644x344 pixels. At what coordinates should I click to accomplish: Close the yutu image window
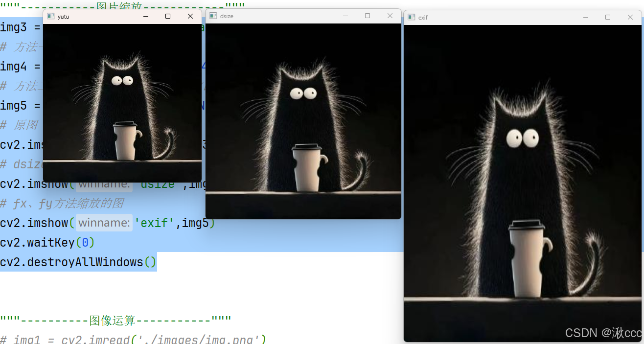(190, 16)
